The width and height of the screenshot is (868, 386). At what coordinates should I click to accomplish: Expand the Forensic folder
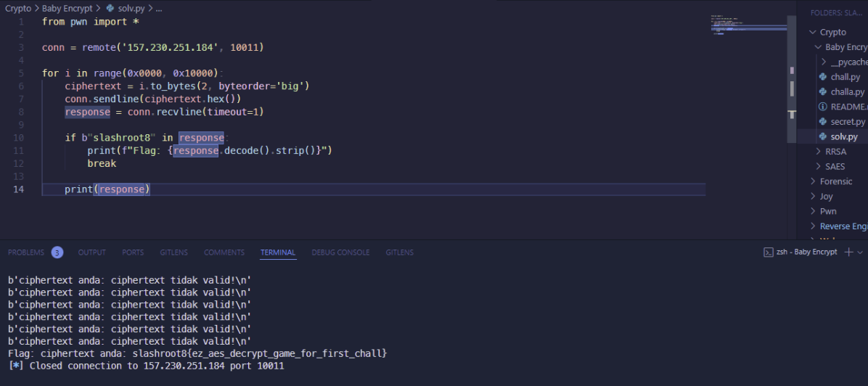coord(813,181)
